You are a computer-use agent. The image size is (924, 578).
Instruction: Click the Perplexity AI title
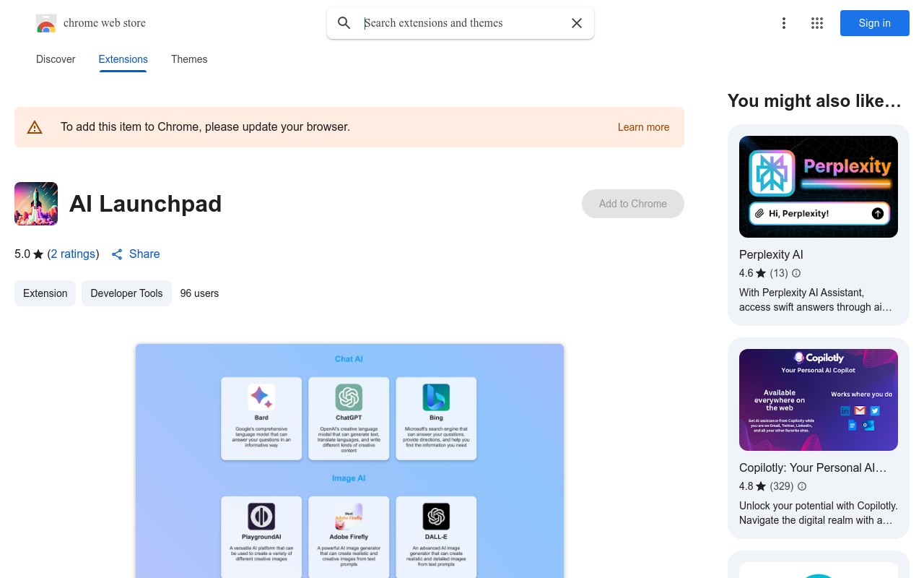pos(771,254)
